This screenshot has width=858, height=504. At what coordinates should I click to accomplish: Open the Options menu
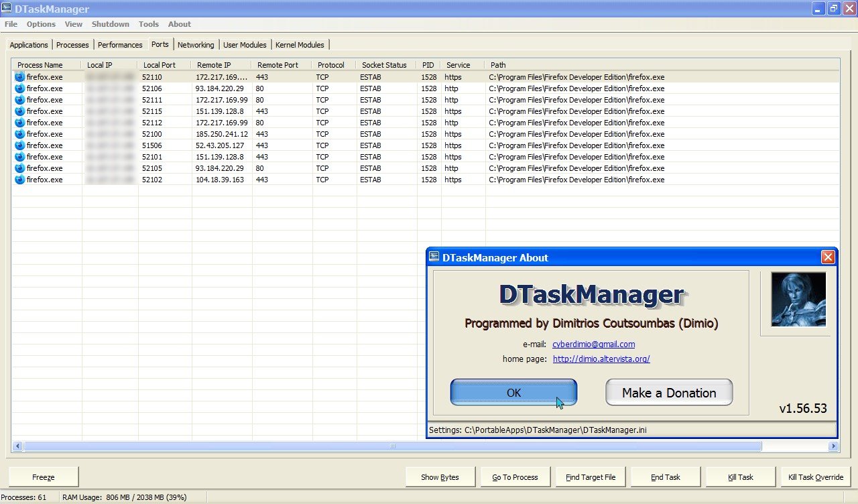point(41,24)
